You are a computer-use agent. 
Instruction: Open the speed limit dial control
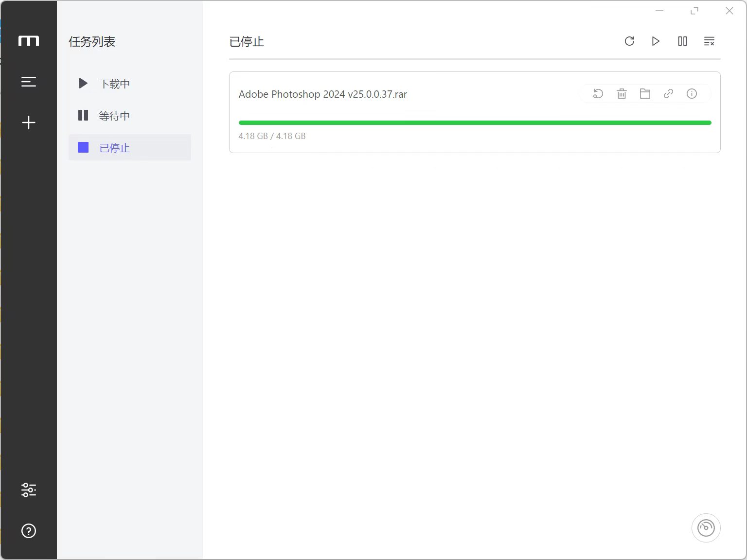(706, 527)
